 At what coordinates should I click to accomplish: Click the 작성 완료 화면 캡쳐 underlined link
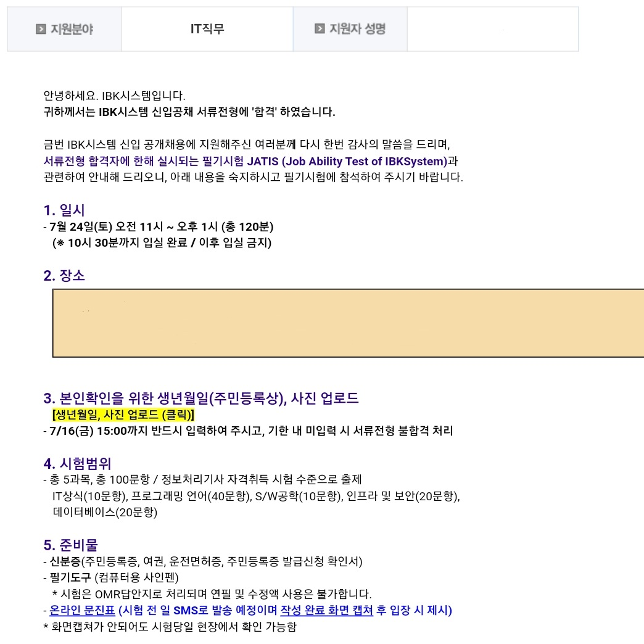pyautogui.click(x=326, y=610)
